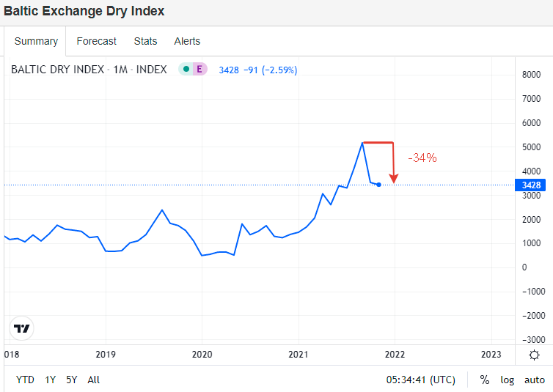Click the TradingView logo badge
This screenshot has width=553, height=392.
[21, 328]
